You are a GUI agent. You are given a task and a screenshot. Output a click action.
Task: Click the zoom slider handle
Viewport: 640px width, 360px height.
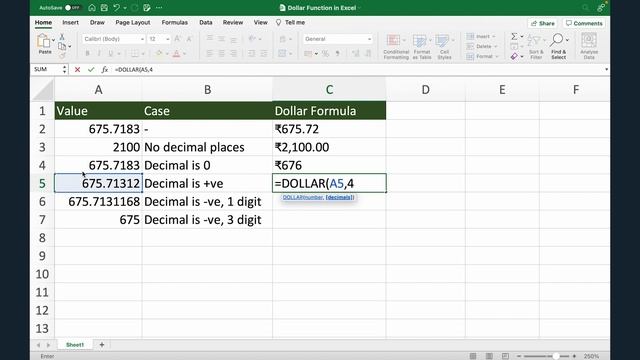click(x=556, y=356)
